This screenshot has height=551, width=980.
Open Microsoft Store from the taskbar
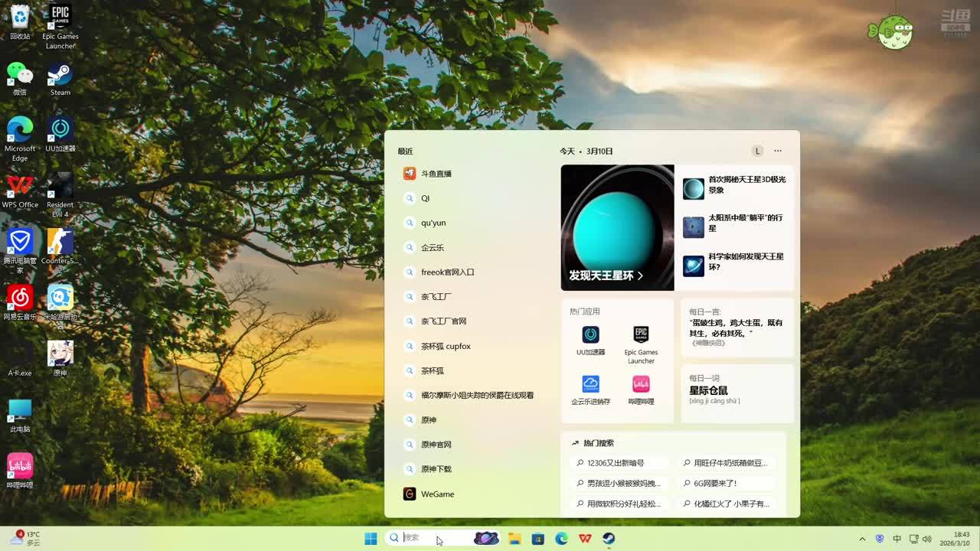coord(538,538)
